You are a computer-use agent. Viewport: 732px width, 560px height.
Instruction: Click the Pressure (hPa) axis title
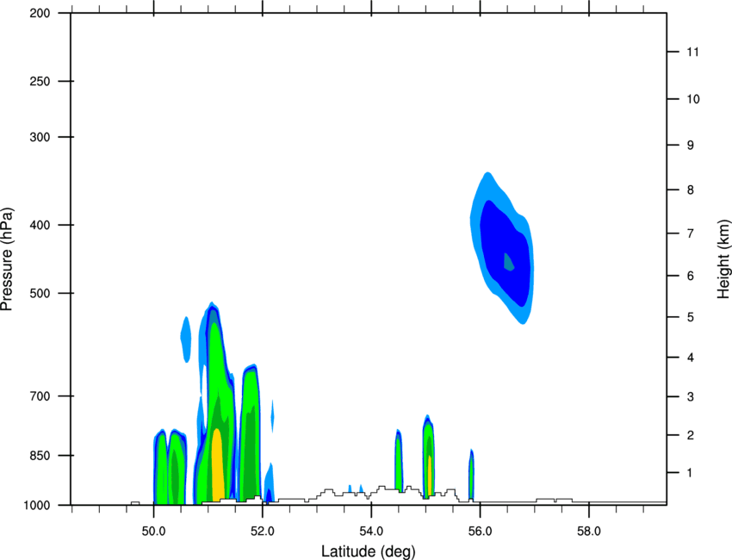point(7,259)
